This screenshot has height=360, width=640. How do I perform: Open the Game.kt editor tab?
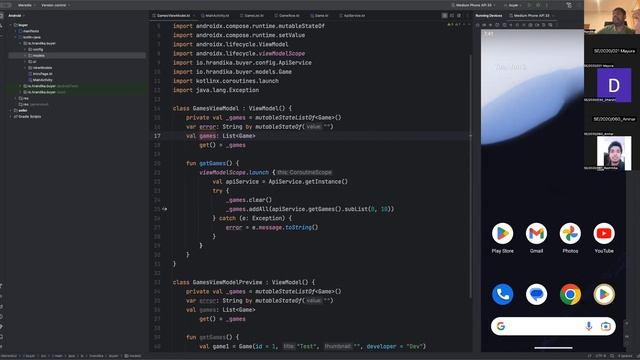click(320, 16)
